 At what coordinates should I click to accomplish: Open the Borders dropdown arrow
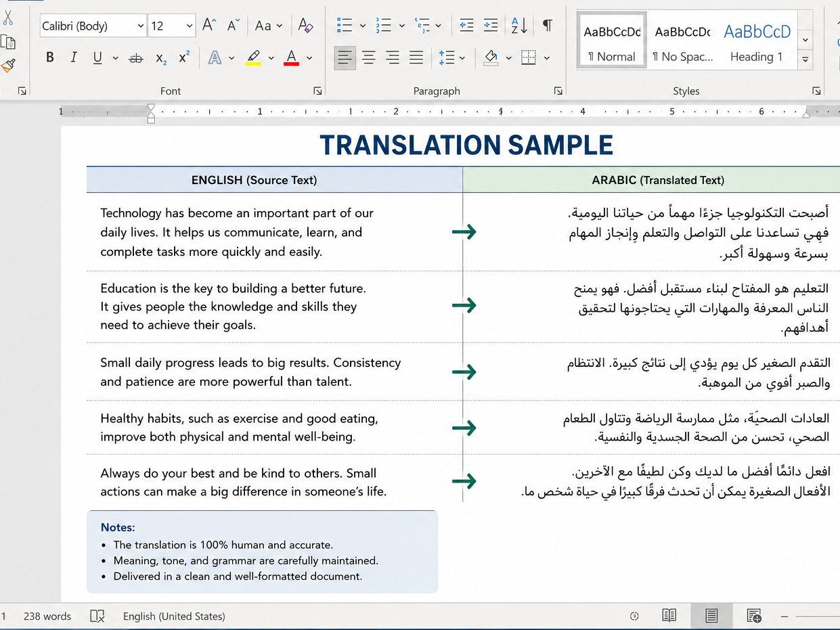click(x=547, y=58)
